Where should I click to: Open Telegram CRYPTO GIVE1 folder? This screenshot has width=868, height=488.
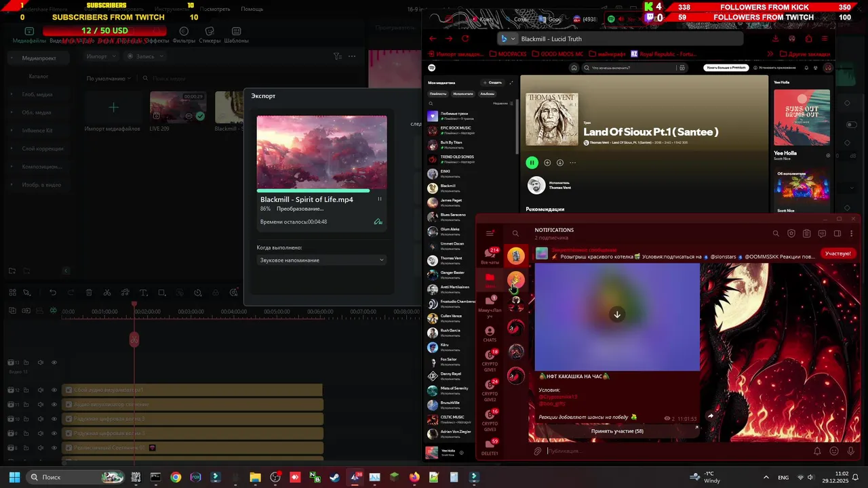[490, 359]
